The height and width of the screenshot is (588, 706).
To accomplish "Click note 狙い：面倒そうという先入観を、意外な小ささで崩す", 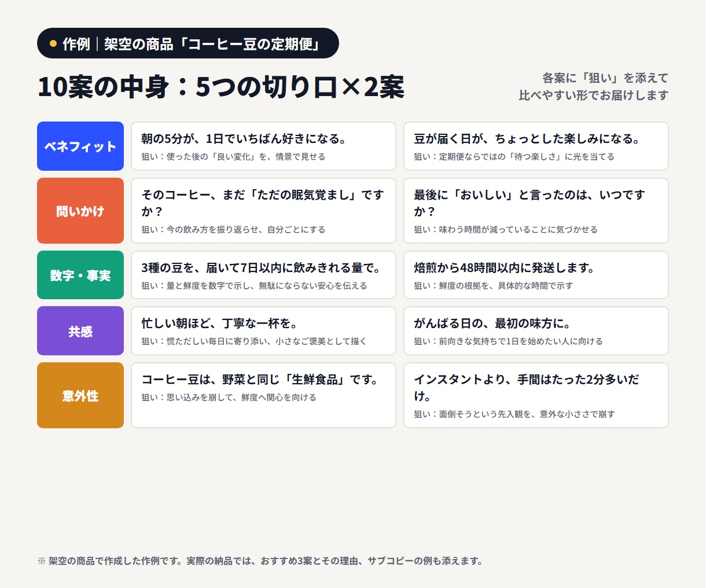I will [514, 414].
